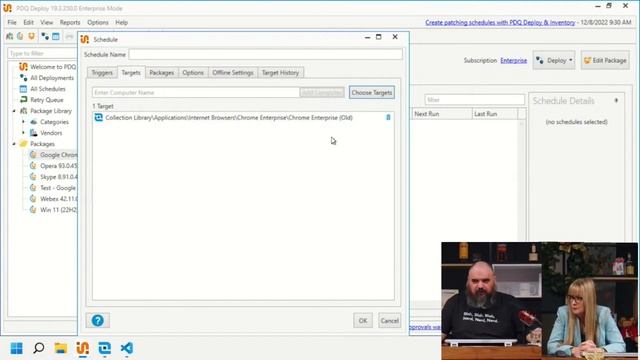Click the Enter Computer Name field
This screenshot has height=360, width=640.
point(196,93)
